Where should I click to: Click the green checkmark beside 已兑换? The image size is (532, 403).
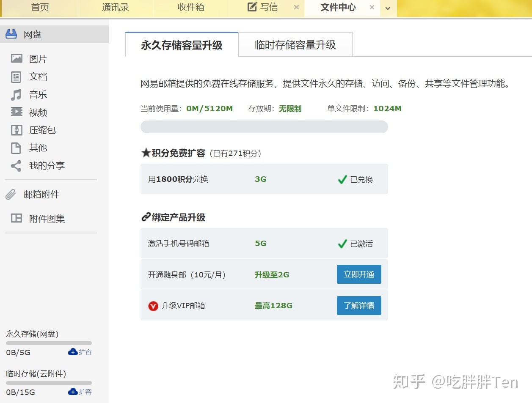[x=342, y=179]
